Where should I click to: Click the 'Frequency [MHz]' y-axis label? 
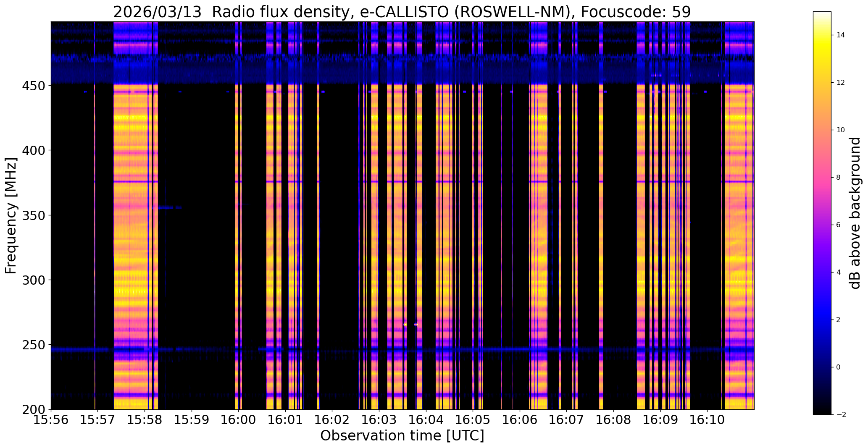point(11,216)
